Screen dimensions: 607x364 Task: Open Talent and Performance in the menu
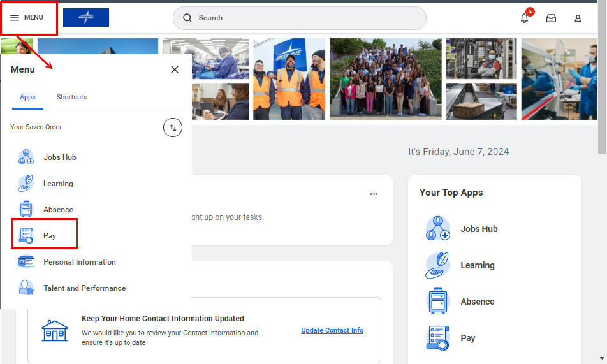[84, 288]
